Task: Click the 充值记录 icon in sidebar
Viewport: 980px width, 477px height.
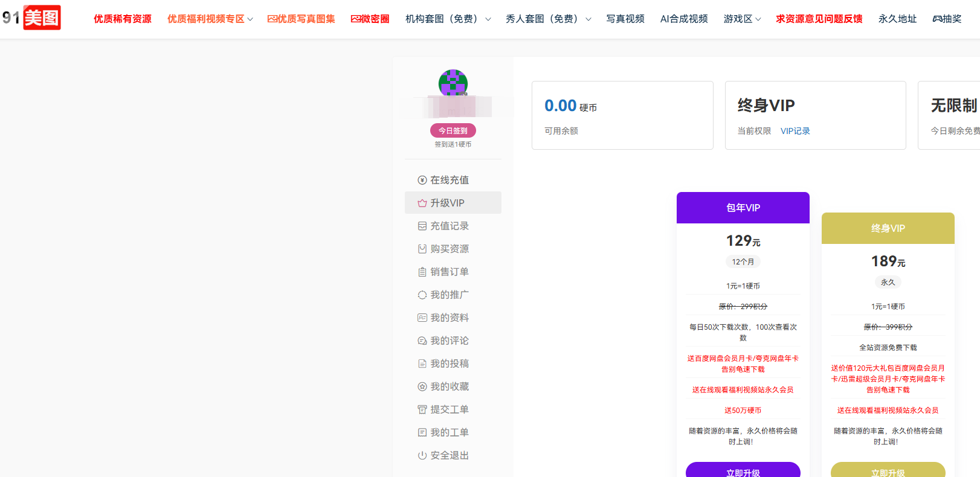Action: pos(422,226)
